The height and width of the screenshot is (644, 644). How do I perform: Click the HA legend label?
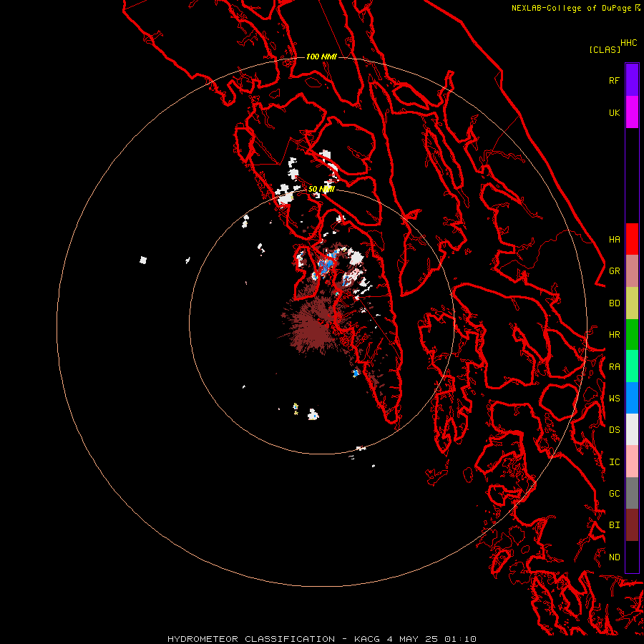(614, 240)
